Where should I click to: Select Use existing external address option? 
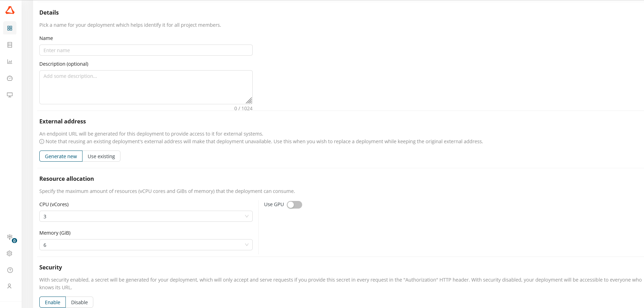pyautogui.click(x=101, y=156)
